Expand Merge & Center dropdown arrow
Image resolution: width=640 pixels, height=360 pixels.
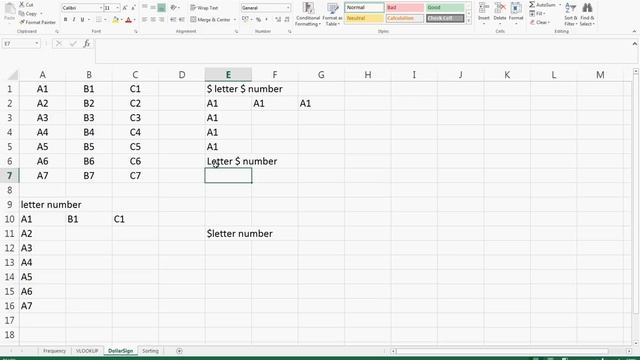tap(235, 20)
